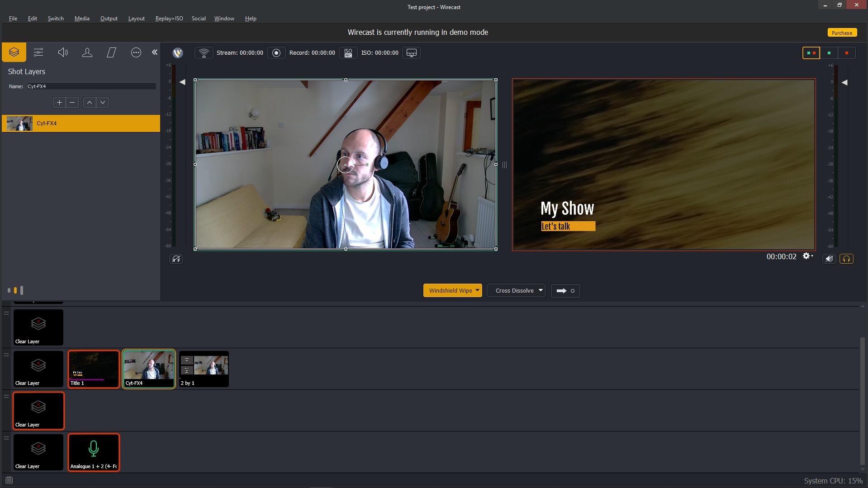The height and width of the screenshot is (488, 868).
Task: Remove the shot layer with minus
Action: click(72, 103)
